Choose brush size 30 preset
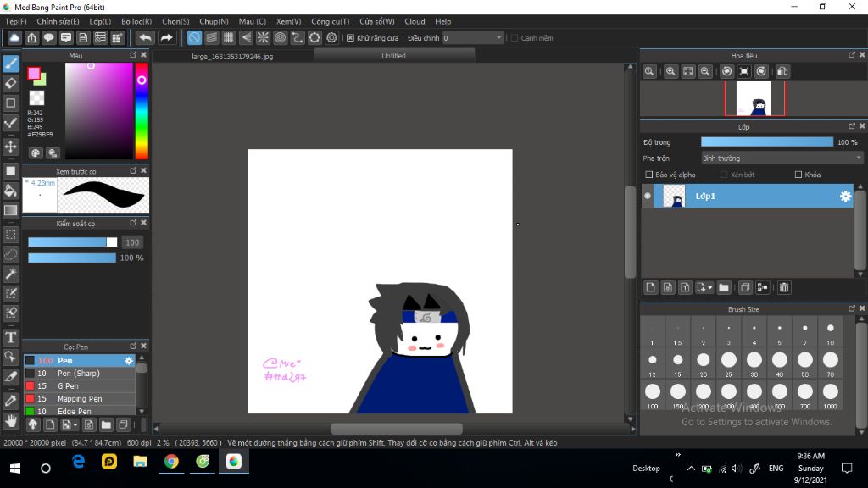868x488 pixels. 754,363
